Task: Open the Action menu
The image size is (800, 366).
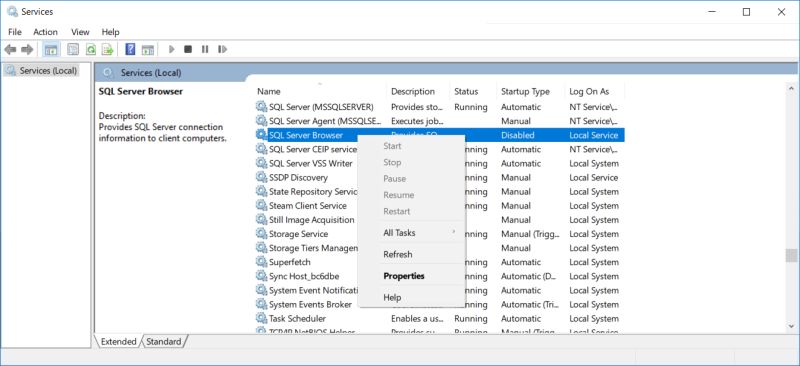Action: [45, 32]
